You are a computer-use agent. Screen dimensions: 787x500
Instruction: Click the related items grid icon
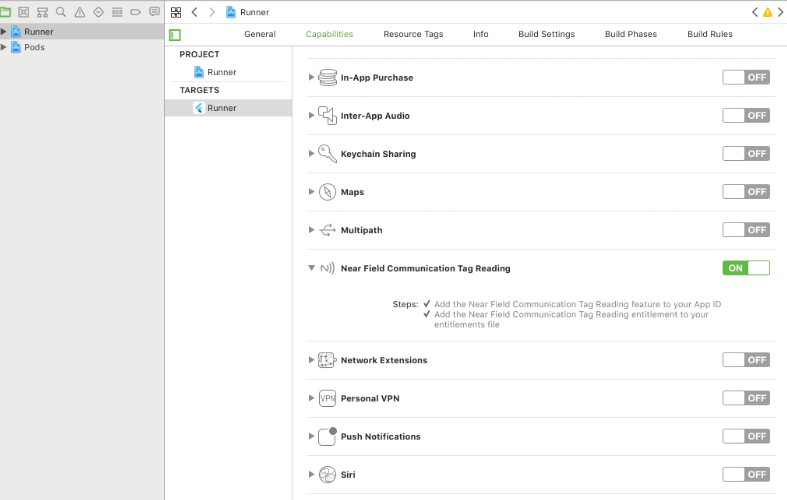176,12
